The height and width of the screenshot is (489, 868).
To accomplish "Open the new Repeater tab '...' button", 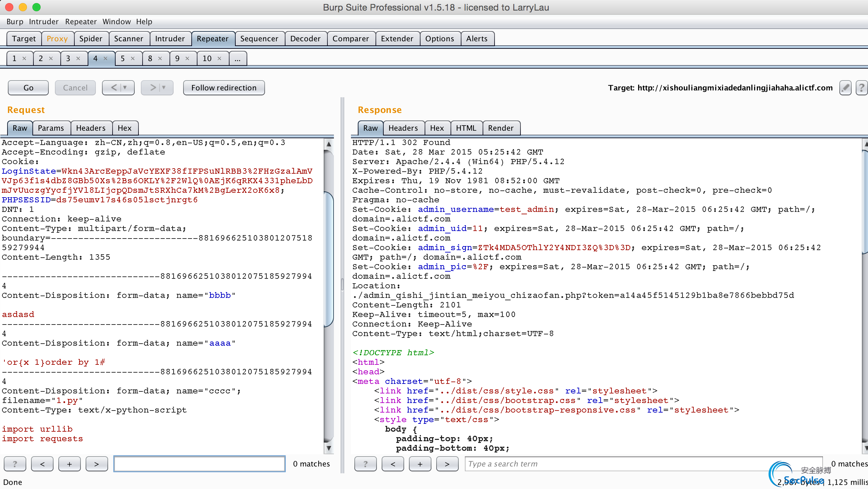I will (238, 58).
